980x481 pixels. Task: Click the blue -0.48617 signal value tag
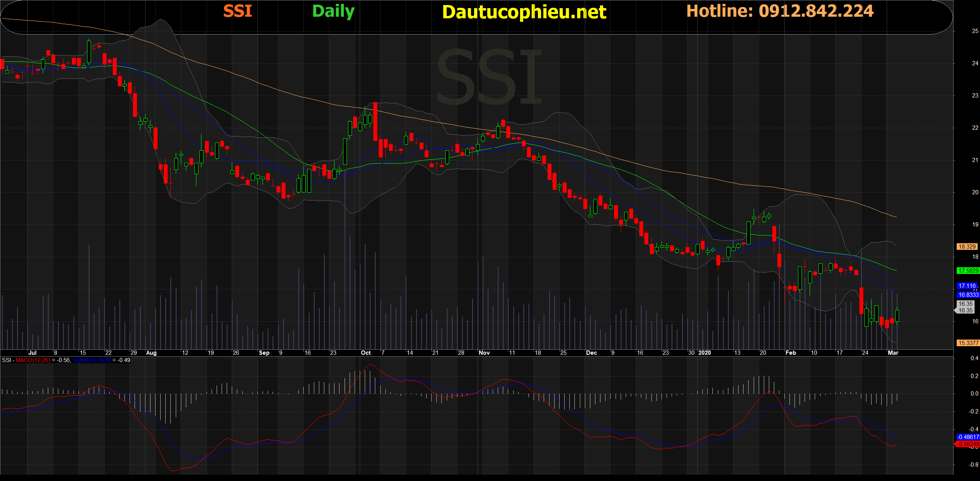(x=968, y=437)
